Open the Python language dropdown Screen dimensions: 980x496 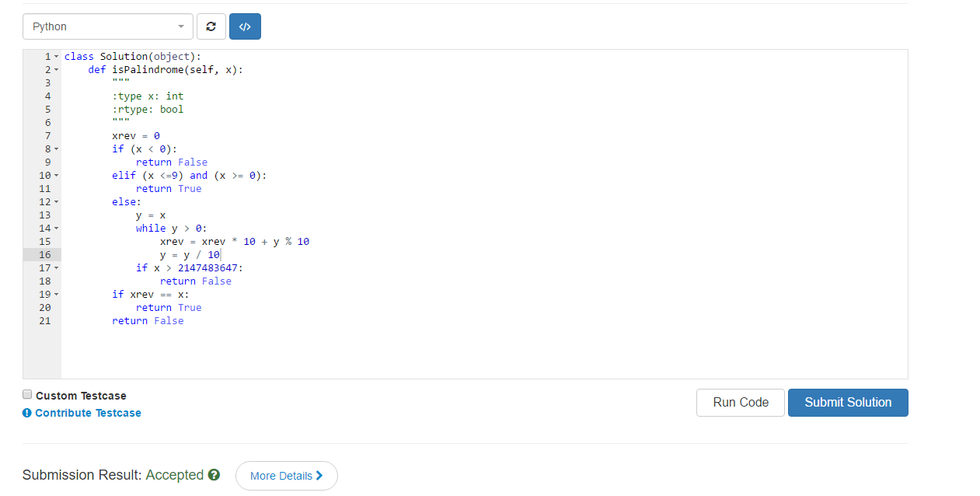[x=108, y=26]
